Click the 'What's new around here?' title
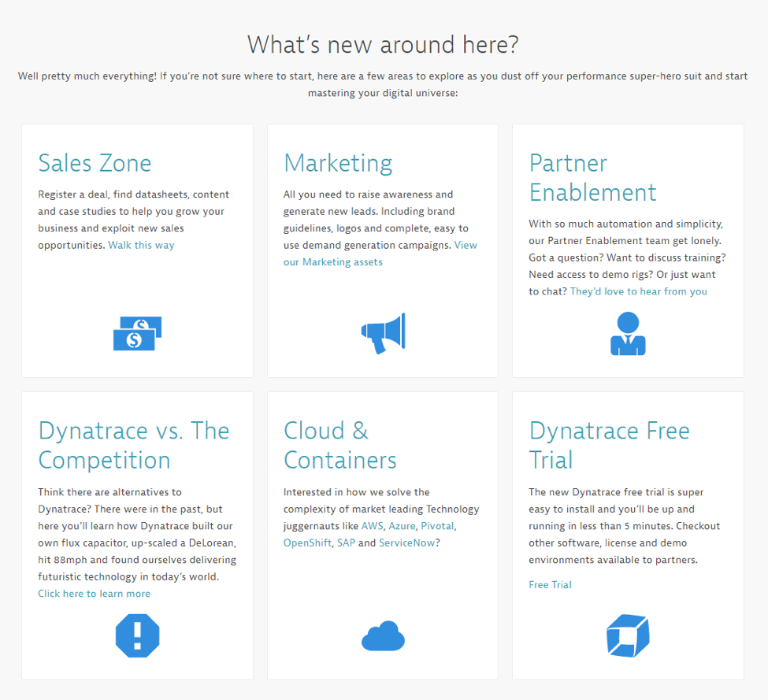 point(383,45)
